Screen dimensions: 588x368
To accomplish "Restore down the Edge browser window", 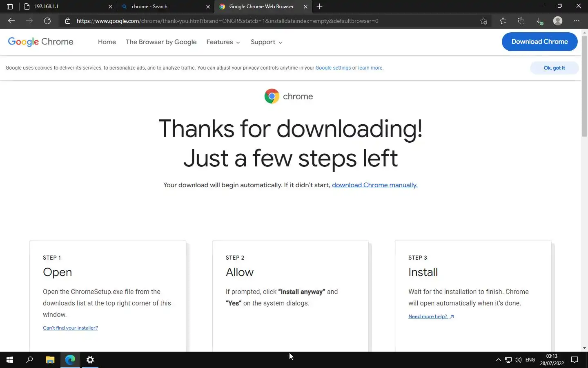I will pos(559,6).
